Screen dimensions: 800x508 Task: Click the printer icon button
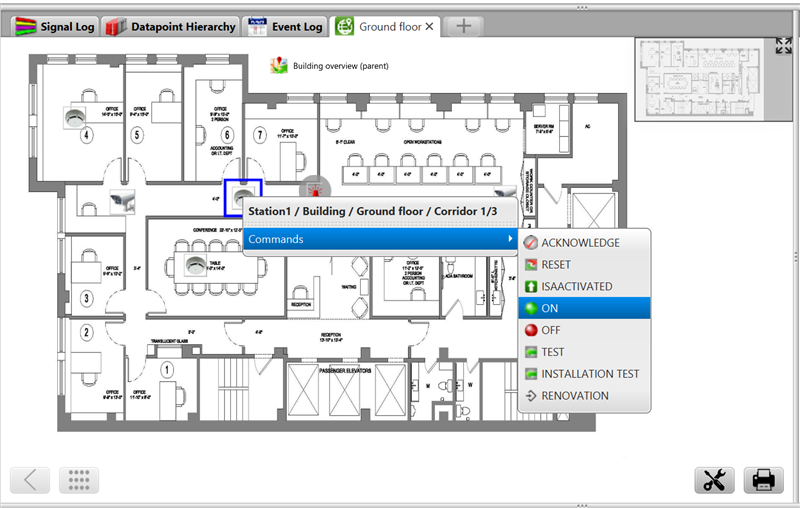click(x=764, y=480)
